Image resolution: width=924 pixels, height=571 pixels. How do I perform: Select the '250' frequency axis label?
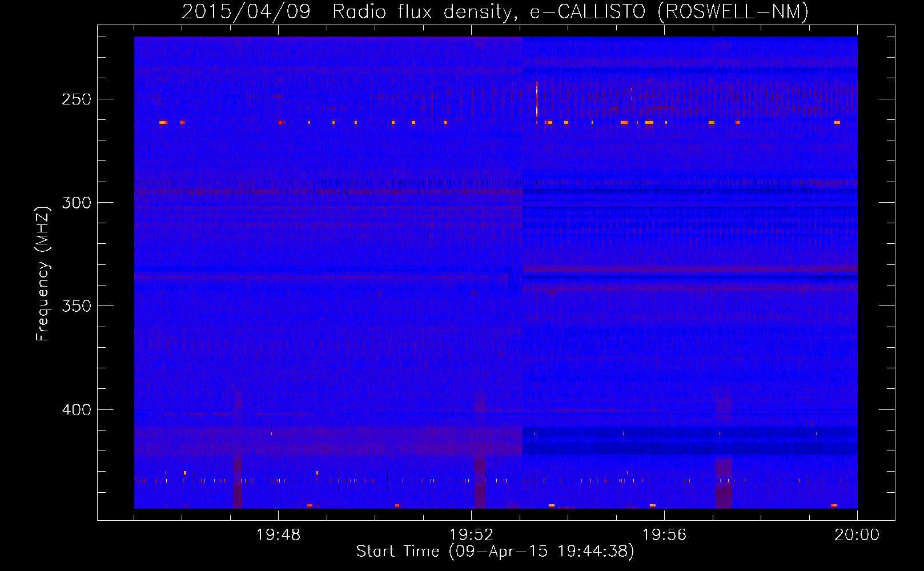pos(77,99)
